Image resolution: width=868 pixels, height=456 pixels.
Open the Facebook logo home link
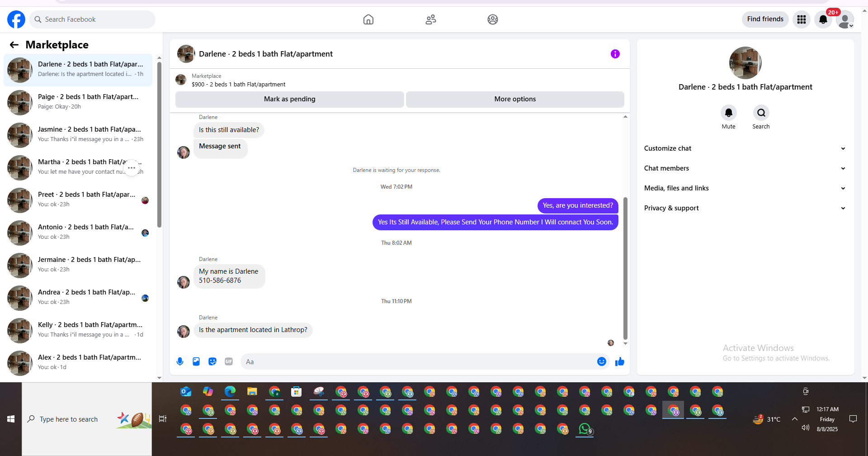tap(16, 19)
